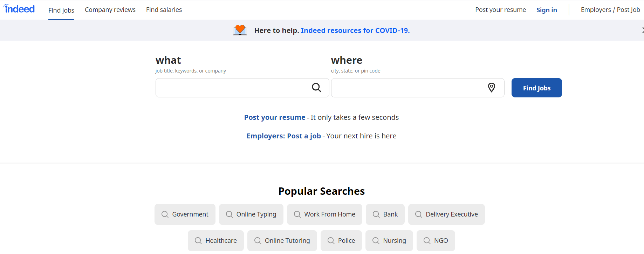Click the search icon on the Delivery Executive chip
Image resolution: width=644 pixels, height=254 pixels.
418,214
